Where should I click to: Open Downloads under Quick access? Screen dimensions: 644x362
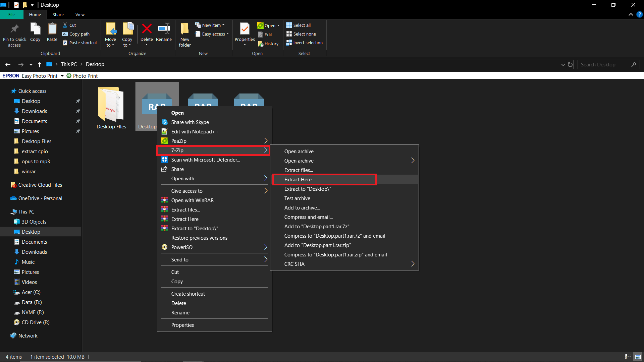pos(34,111)
